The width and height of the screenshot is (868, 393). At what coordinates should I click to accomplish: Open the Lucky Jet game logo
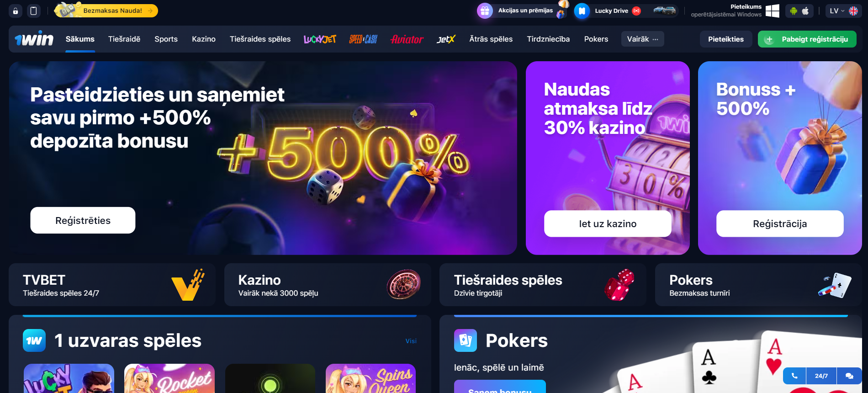coord(320,39)
